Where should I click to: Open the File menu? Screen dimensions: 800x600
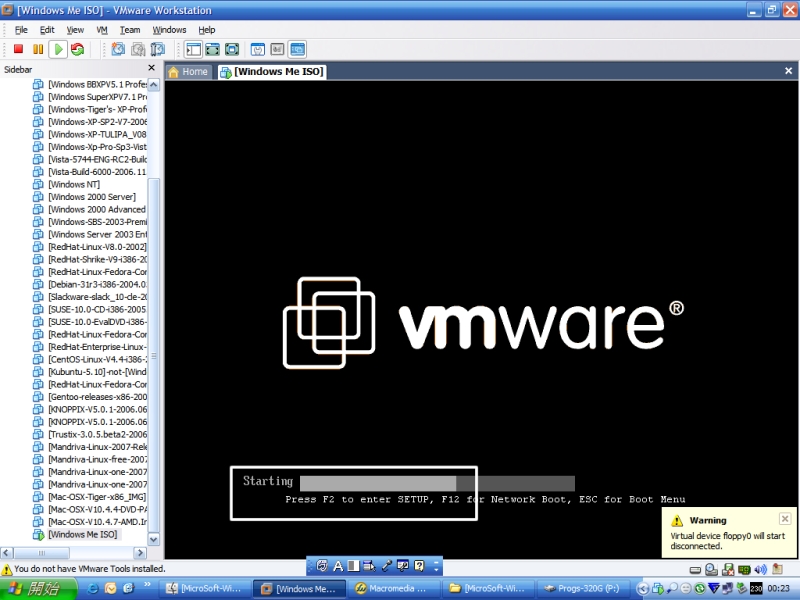pyautogui.click(x=21, y=30)
